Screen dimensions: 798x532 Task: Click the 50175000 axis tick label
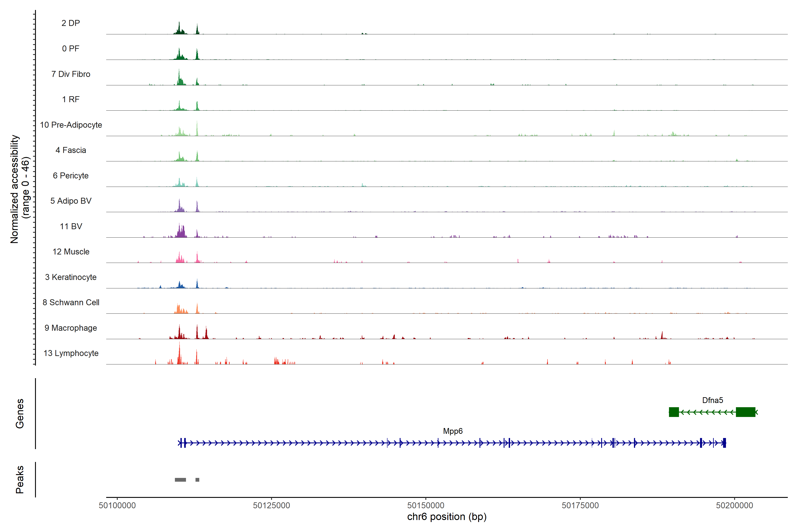[580, 505]
